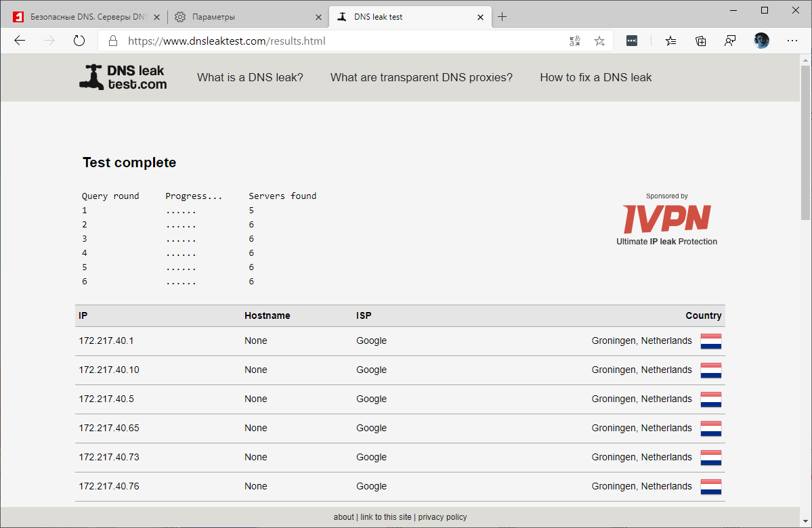The width and height of the screenshot is (812, 528).
Task: Select IP 172.217.40.1 cell
Action: (106, 340)
